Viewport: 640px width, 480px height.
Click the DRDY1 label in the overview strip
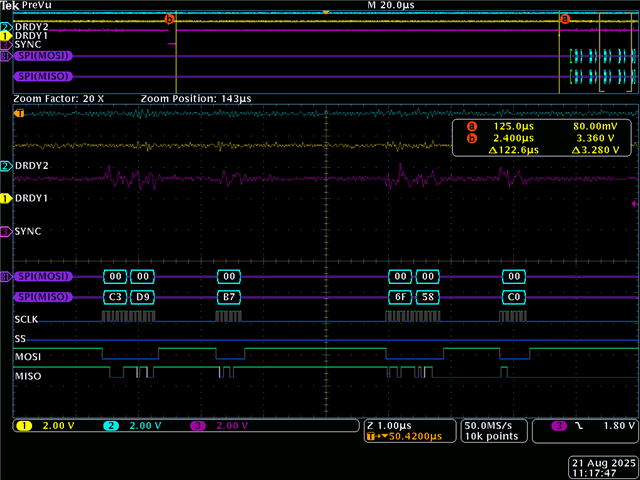31,36
